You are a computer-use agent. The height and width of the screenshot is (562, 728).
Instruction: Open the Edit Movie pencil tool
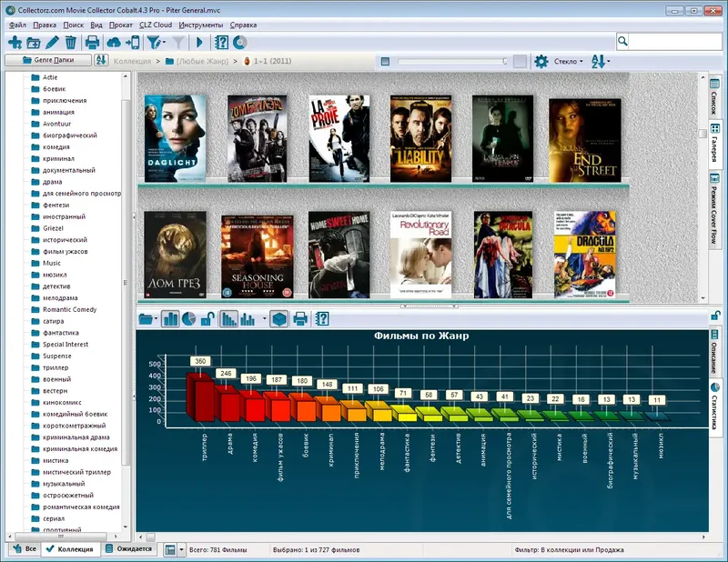51,44
